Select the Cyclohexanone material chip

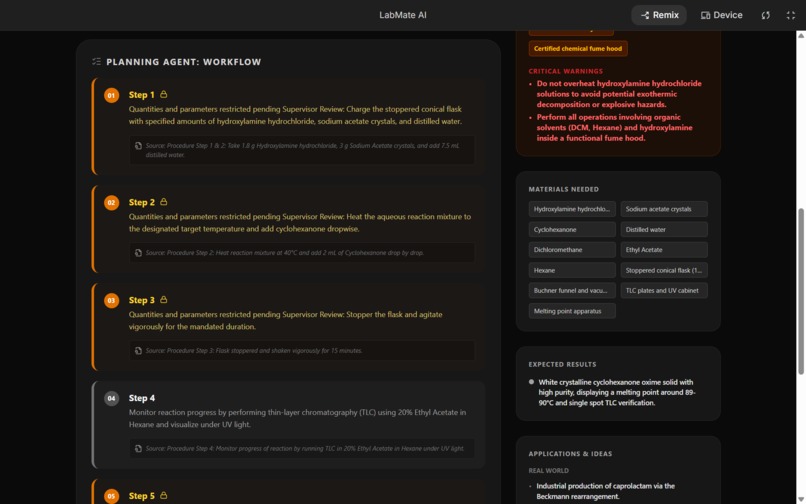[x=572, y=229]
